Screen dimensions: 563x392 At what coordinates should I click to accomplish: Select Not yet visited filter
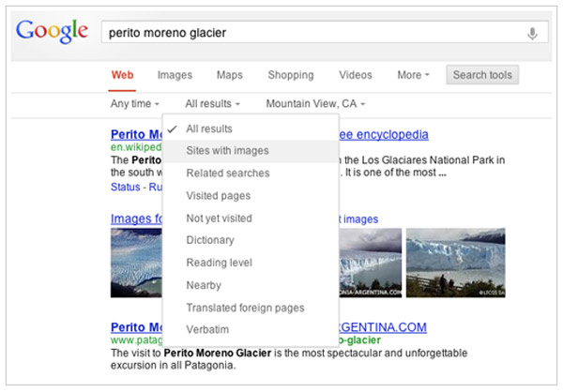point(251,219)
